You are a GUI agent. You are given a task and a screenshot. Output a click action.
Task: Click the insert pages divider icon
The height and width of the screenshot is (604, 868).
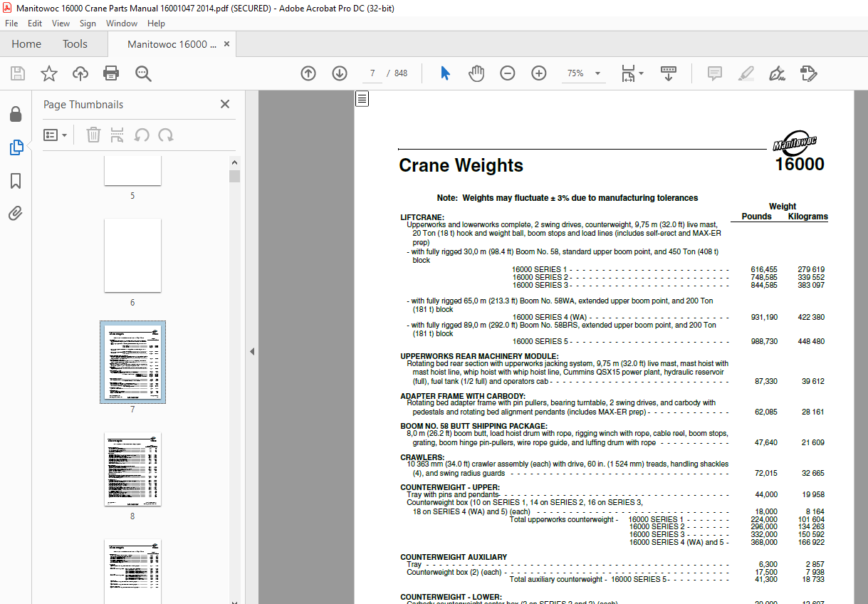tap(117, 135)
